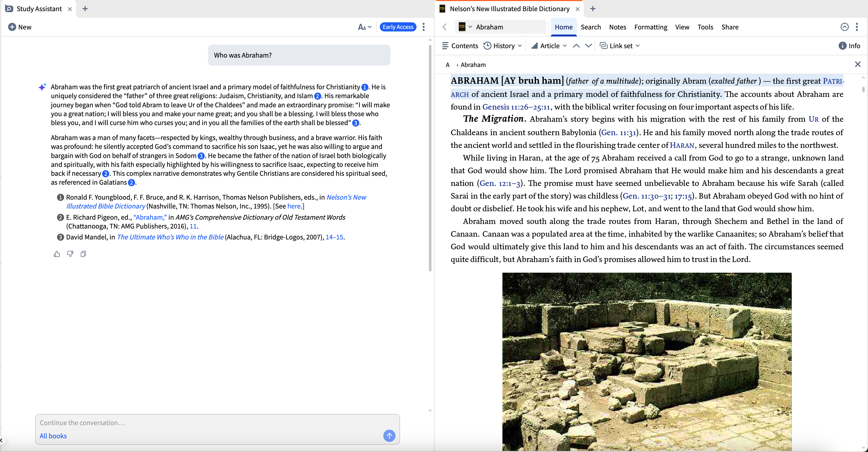Click the back navigation chevron

445,27
